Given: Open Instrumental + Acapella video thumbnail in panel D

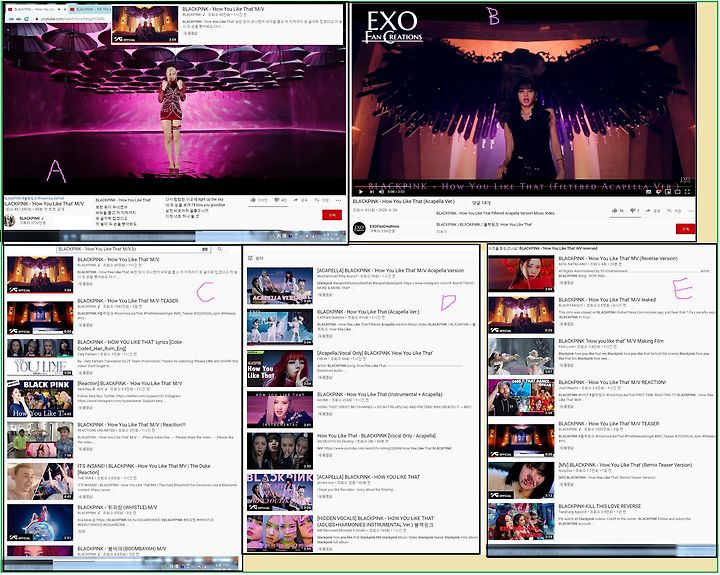Looking at the screenshot, I should [280, 410].
